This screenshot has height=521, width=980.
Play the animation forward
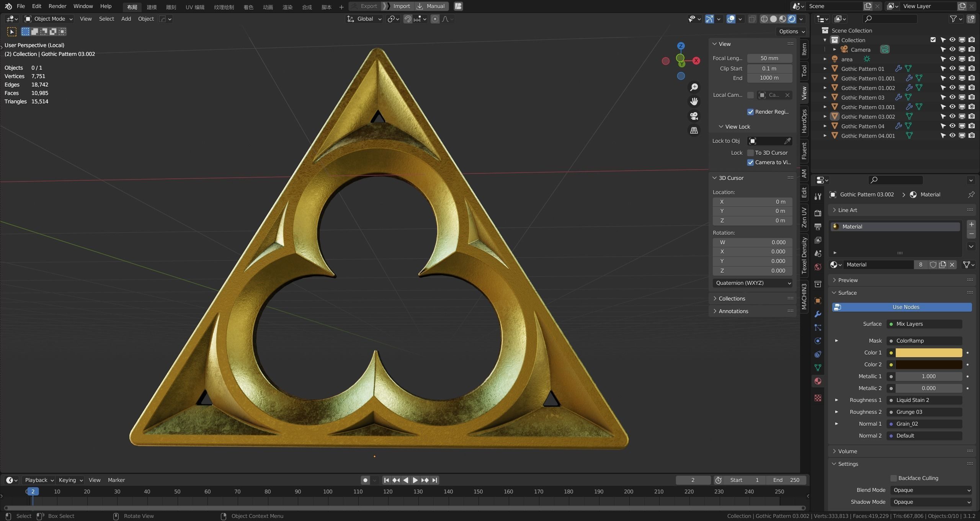[415, 480]
